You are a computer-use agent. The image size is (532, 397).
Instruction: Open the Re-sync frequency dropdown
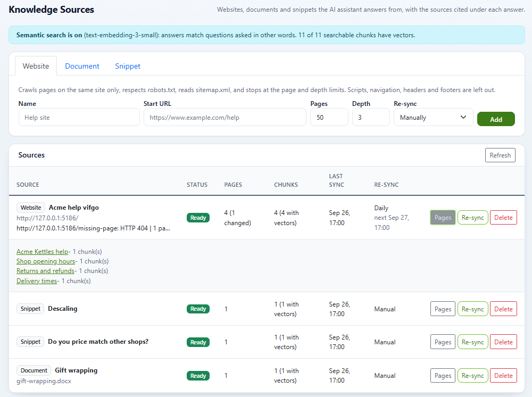(x=433, y=118)
